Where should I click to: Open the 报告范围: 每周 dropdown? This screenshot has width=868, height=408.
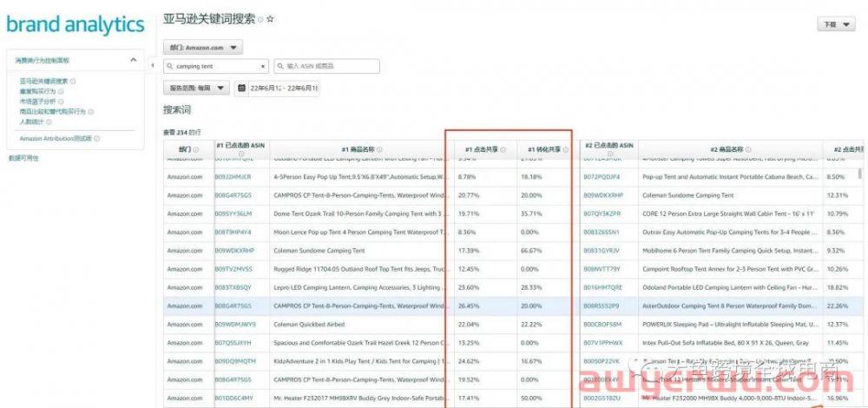[x=196, y=88]
